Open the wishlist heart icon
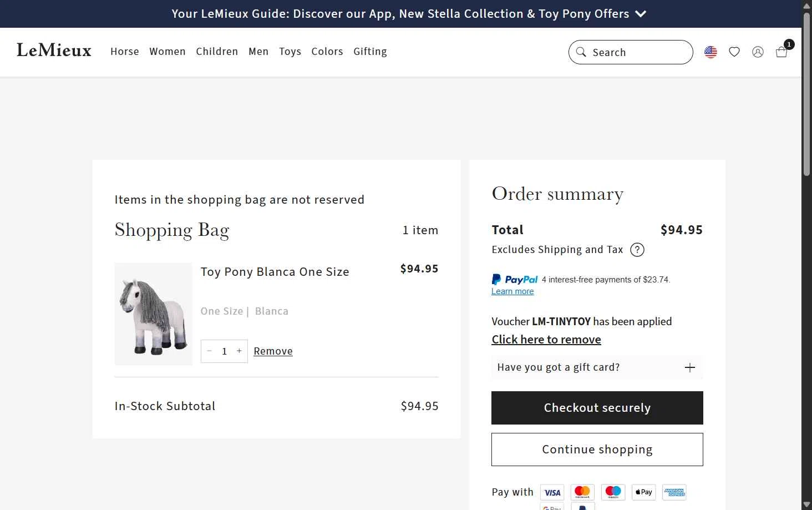The image size is (812, 510). click(734, 52)
